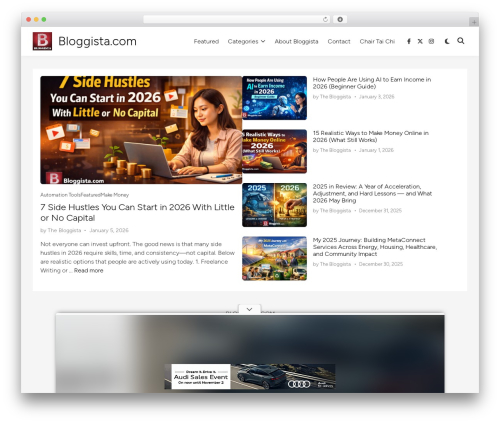This screenshot has width=500, height=423.
Task: Open 2025 in Review article title
Action: [x=372, y=193]
